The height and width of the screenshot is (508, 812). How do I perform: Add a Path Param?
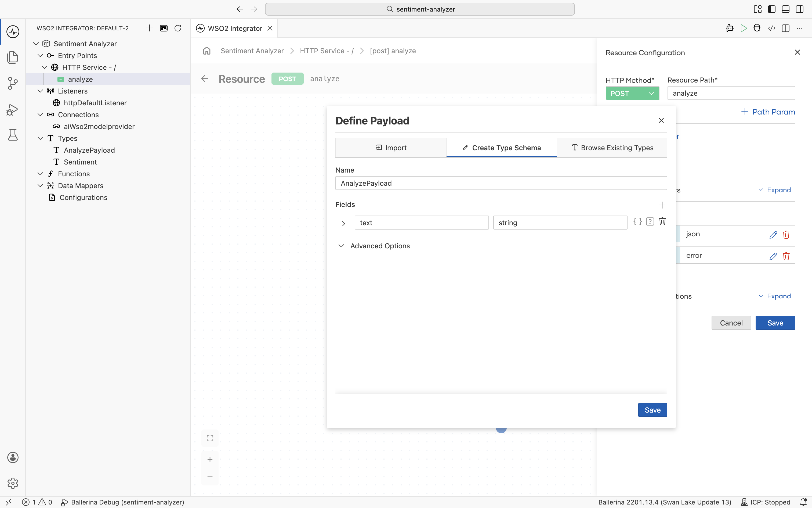tap(768, 112)
